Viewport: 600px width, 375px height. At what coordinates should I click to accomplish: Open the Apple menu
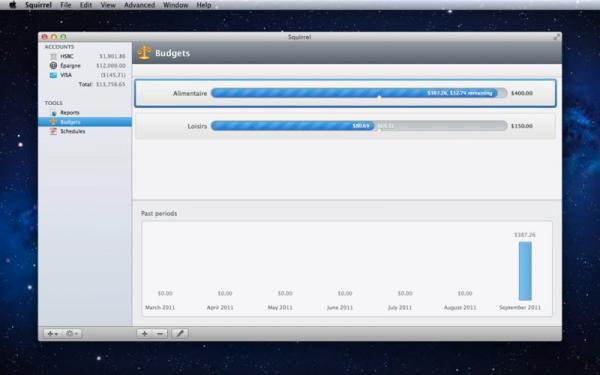(13, 5)
